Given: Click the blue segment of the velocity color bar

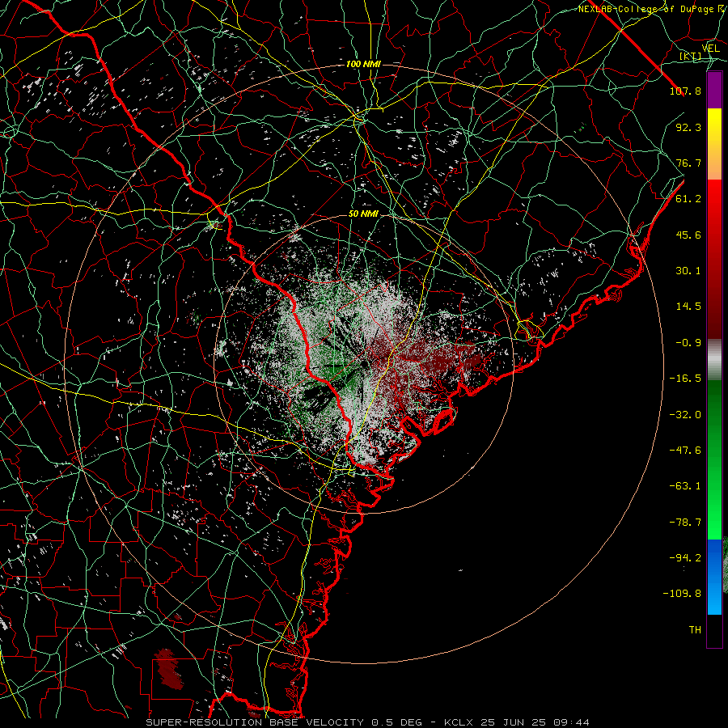Looking at the screenshot, I should pyautogui.click(x=714, y=577).
